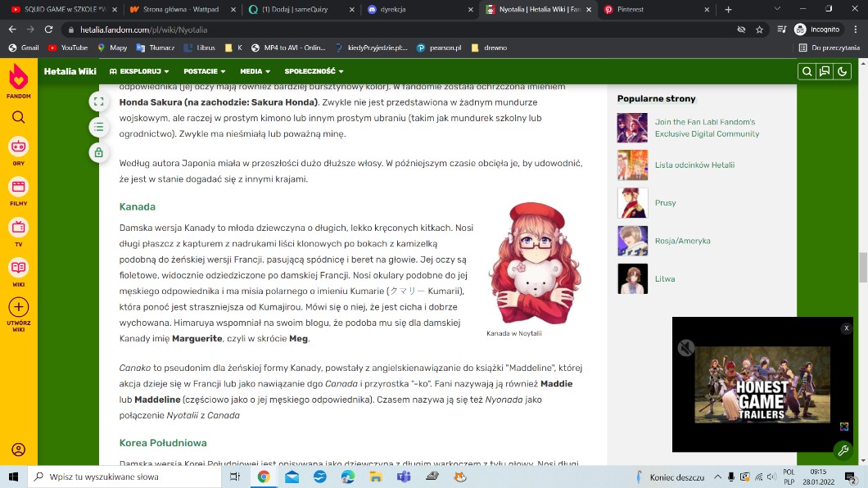Open the MEDIA navigation menu
The height and width of the screenshot is (488, 868).
(x=255, y=71)
